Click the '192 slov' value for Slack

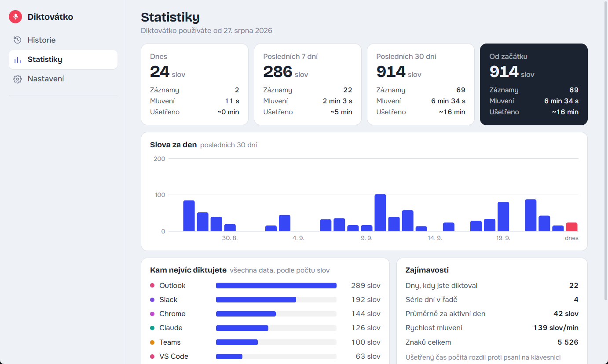(366, 300)
